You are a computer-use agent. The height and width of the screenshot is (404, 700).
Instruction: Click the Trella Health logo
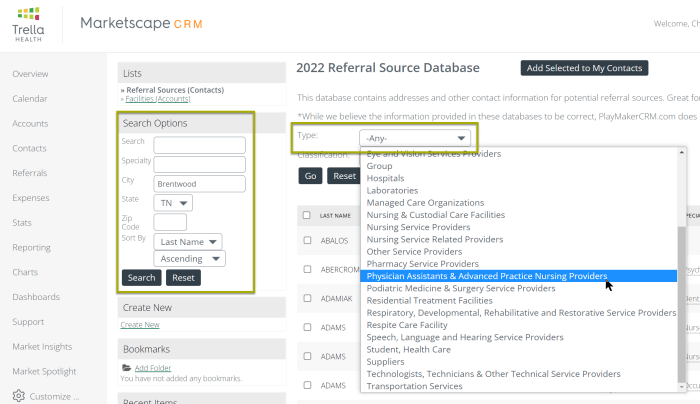28,25
